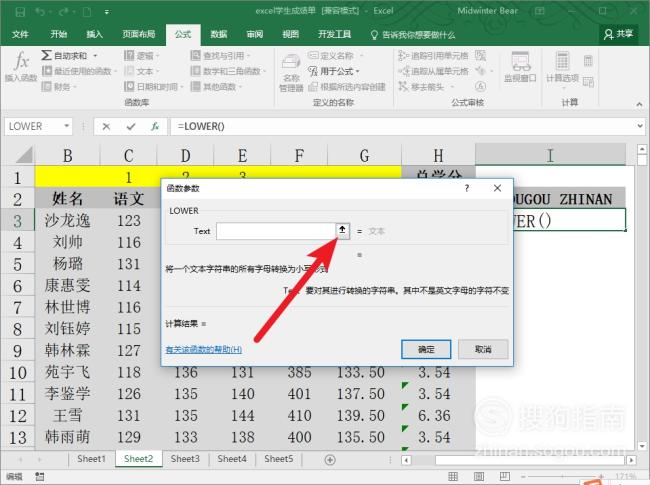Open the Financial (财务) functions icon
The image size is (650, 485).
pos(47,86)
